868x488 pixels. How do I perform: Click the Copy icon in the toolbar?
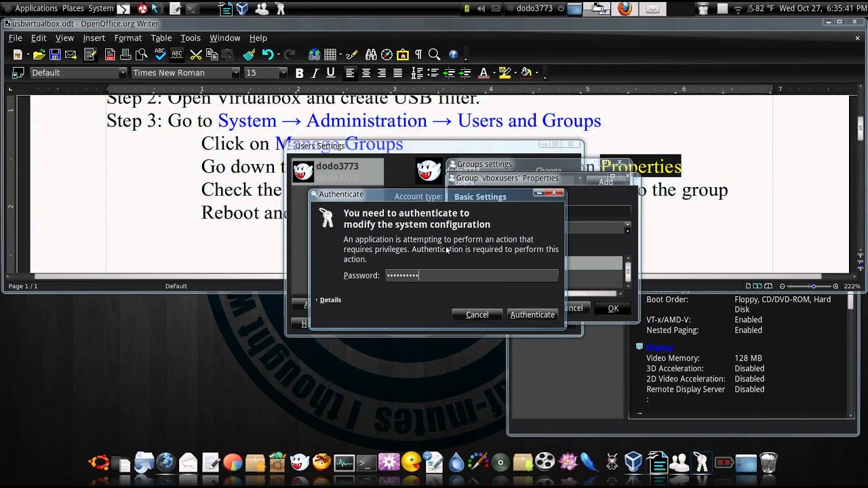click(212, 54)
